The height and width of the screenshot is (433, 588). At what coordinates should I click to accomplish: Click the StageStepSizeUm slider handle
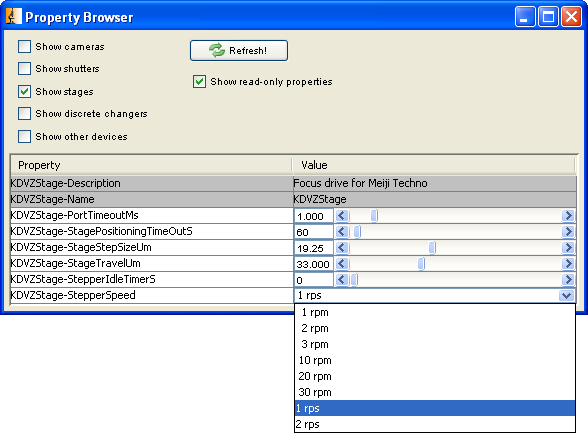coord(432,248)
